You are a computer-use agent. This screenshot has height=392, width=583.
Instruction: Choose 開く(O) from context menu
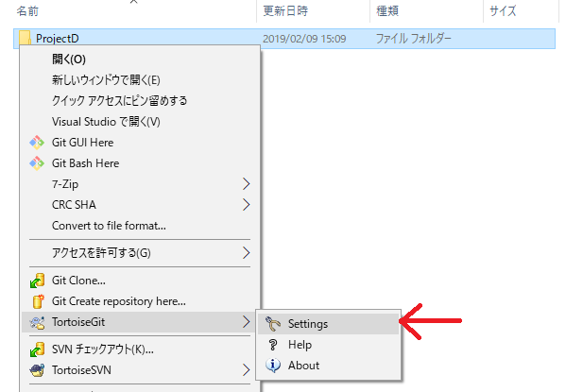pyautogui.click(x=140, y=60)
